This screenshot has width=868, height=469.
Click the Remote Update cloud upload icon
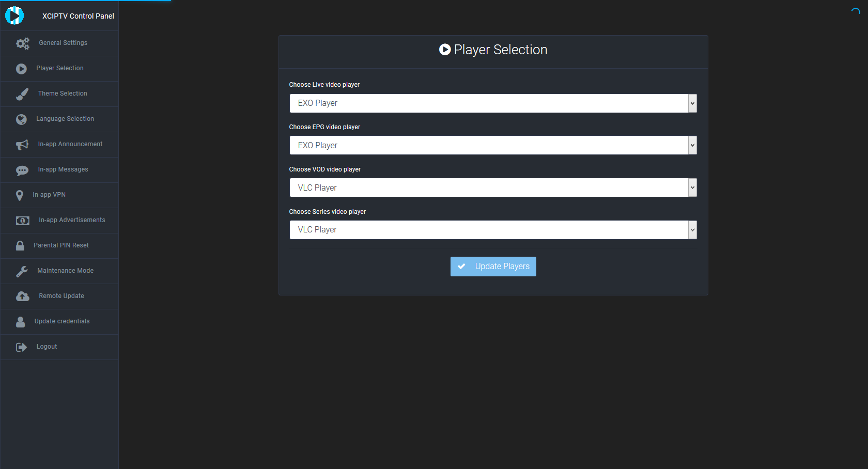click(x=22, y=296)
